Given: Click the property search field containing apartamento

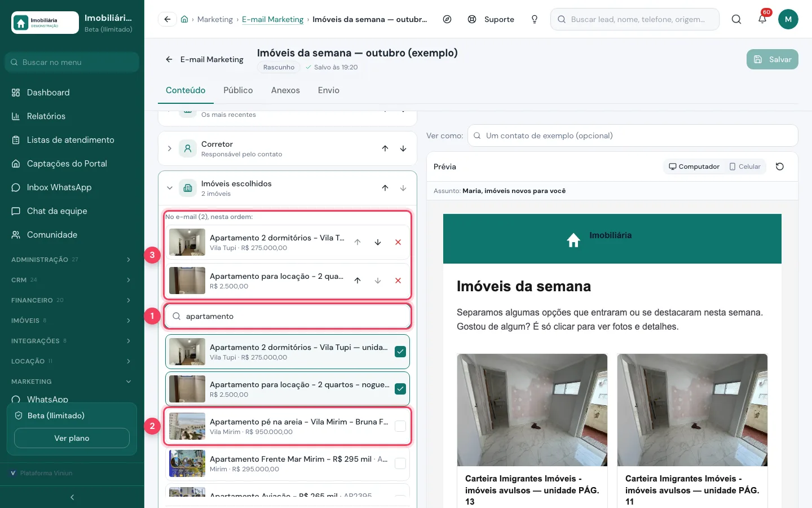Looking at the screenshot, I should (288, 316).
